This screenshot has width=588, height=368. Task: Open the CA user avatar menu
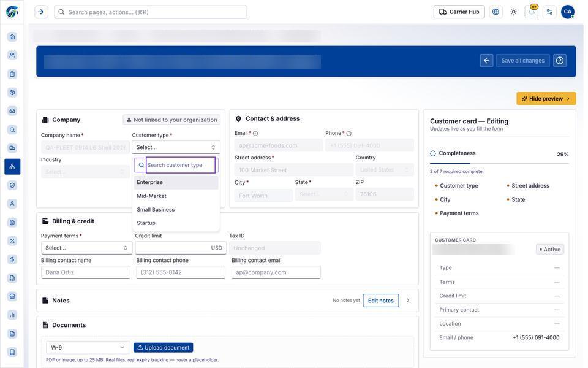(568, 12)
